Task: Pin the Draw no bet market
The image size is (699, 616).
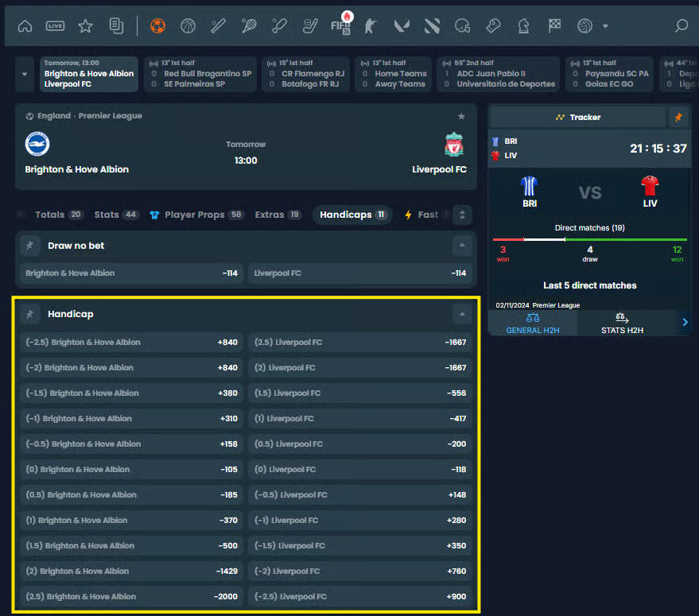Action: click(x=29, y=246)
